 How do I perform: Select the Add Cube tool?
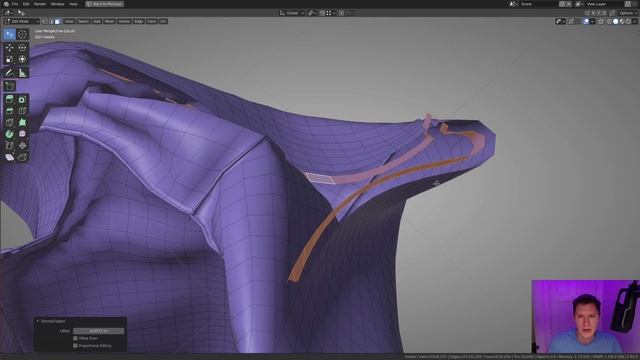(x=9, y=86)
